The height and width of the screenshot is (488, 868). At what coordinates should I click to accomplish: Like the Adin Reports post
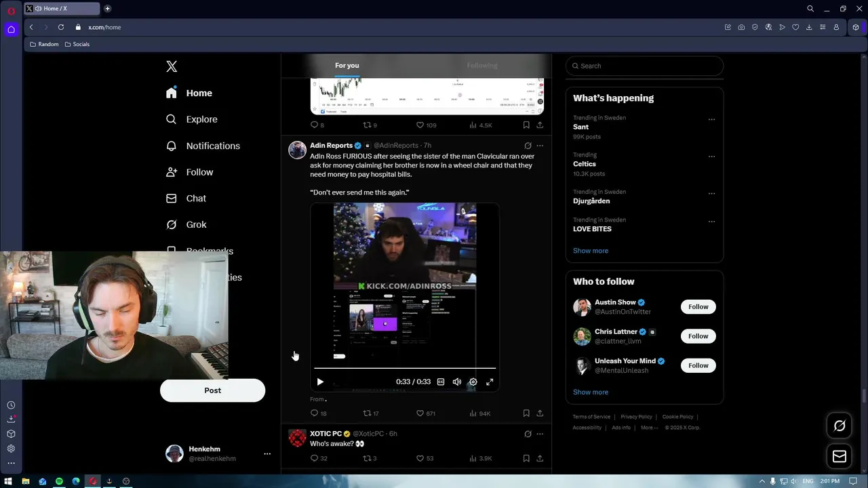point(425,413)
